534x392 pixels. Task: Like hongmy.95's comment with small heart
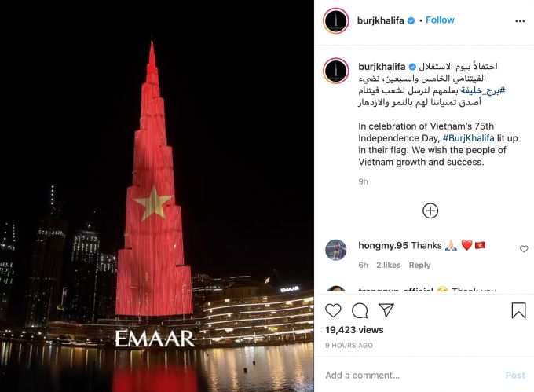(x=524, y=249)
